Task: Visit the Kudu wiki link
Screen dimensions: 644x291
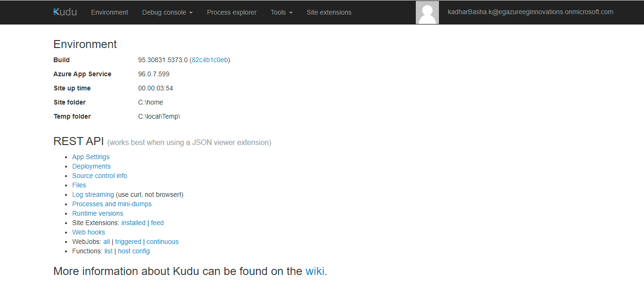Action: click(315, 271)
